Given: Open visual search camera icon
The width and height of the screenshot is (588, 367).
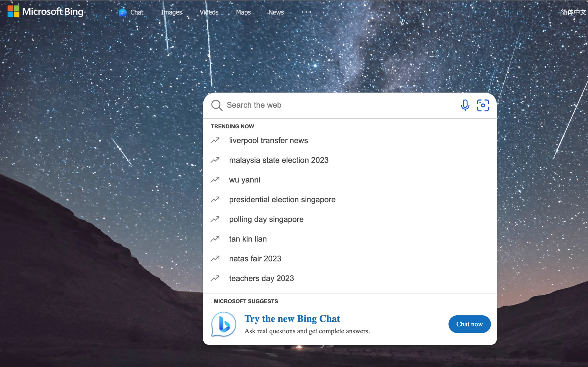Looking at the screenshot, I should click(x=483, y=105).
